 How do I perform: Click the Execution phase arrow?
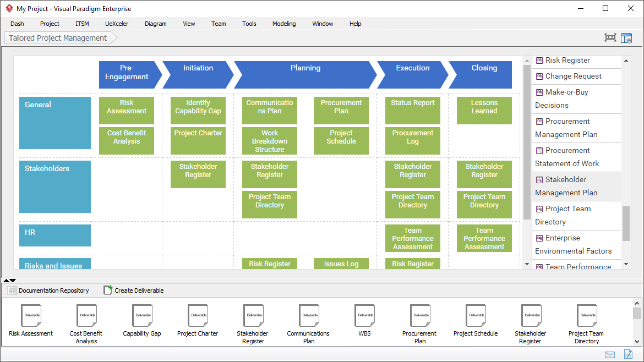(x=413, y=75)
